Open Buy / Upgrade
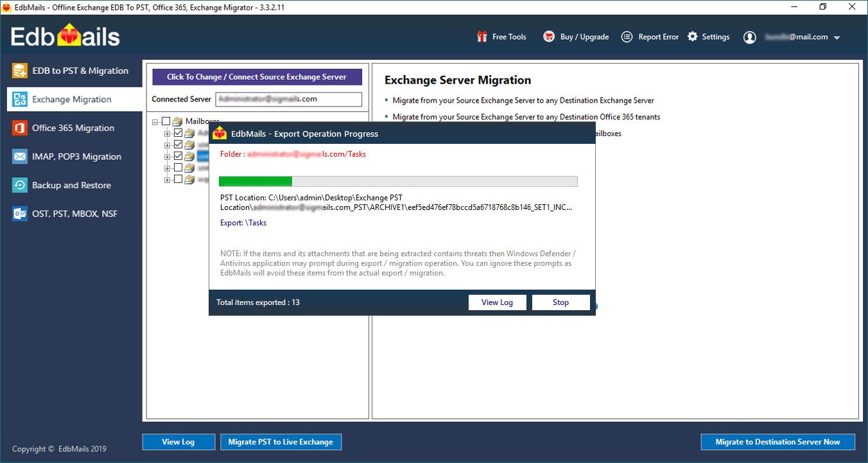 (584, 37)
